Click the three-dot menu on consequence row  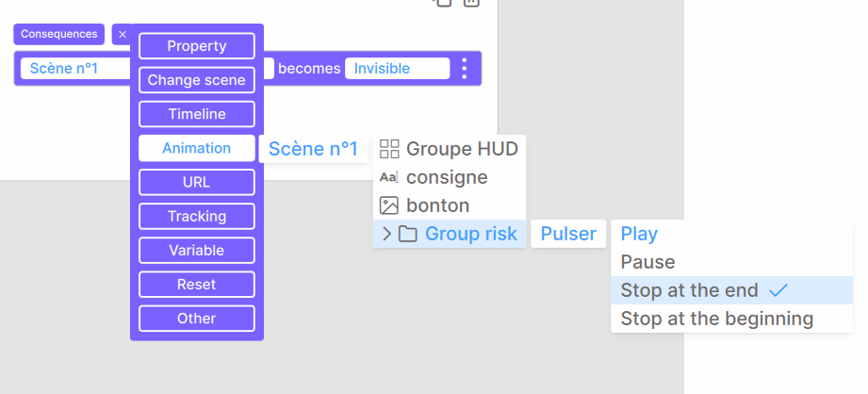pos(464,69)
